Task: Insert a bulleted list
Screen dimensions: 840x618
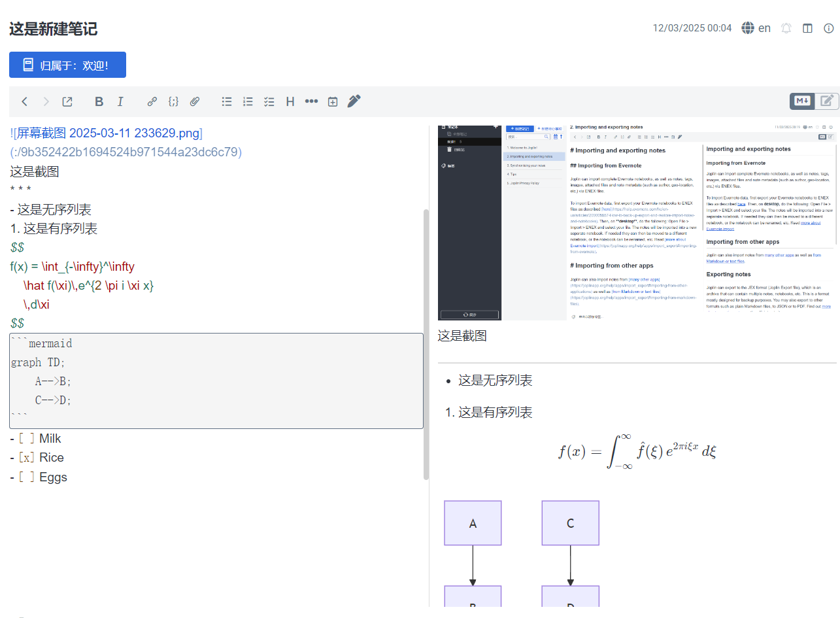Action: [227, 101]
